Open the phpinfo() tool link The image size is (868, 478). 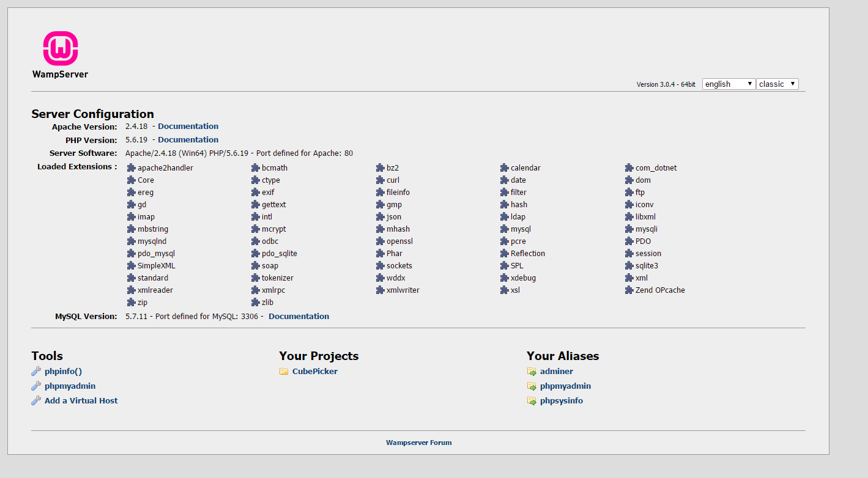pyautogui.click(x=63, y=371)
